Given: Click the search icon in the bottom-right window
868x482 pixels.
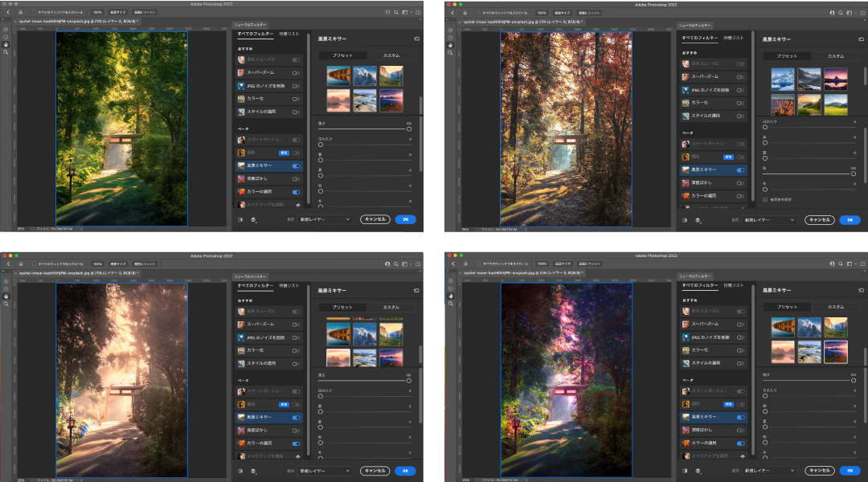Looking at the screenshot, I should click(x=841, y=264).
